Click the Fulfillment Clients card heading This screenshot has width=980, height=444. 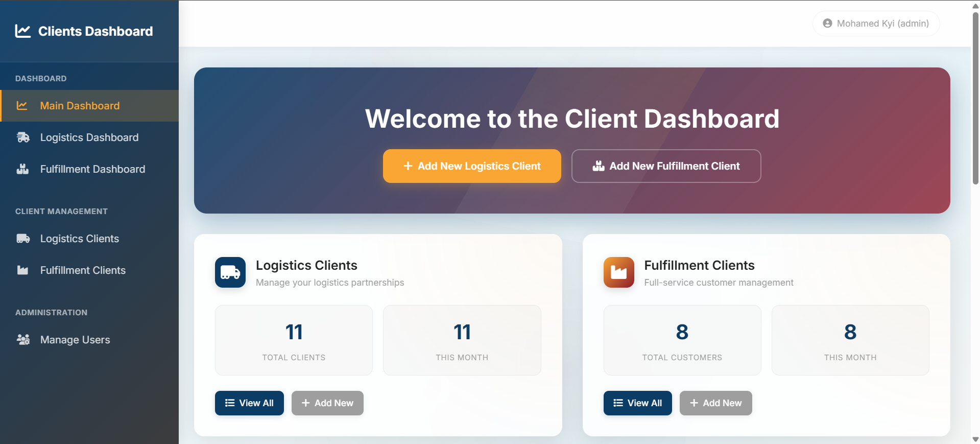[699, 265]
